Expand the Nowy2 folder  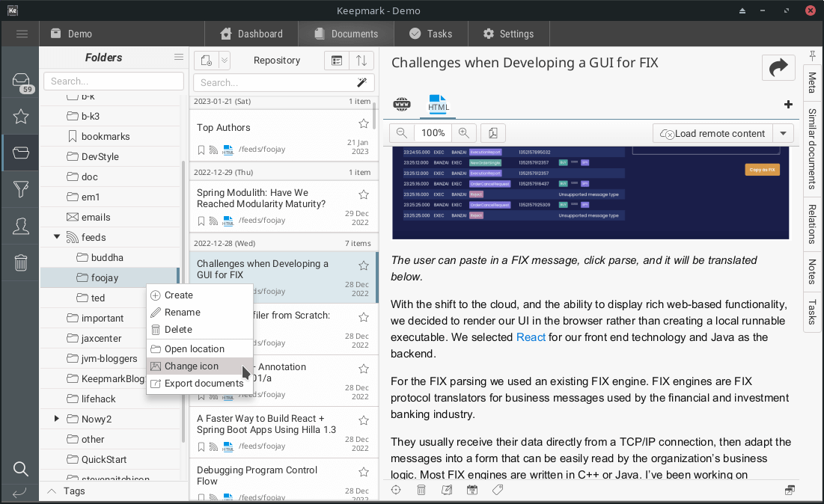(57, 419)
